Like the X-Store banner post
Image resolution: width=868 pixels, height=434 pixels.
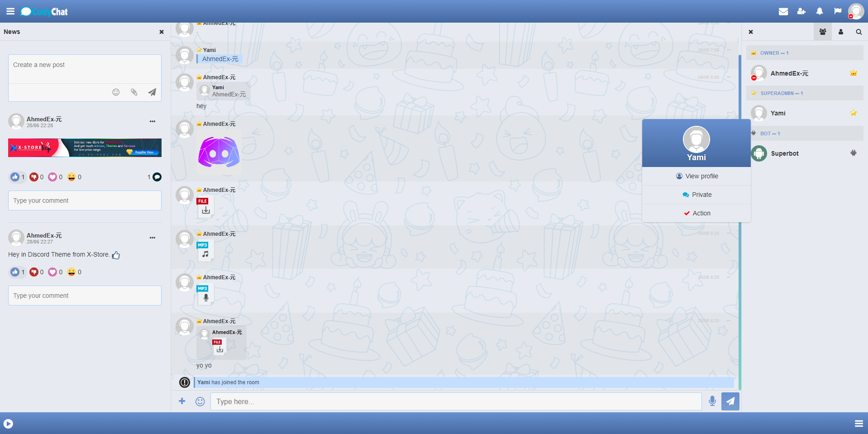[15, 177]
